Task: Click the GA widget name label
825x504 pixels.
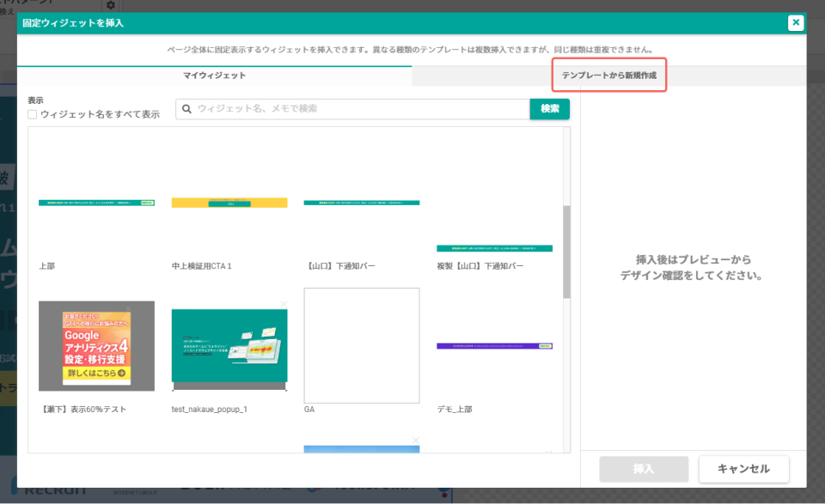Action: [x=309, y=410]
